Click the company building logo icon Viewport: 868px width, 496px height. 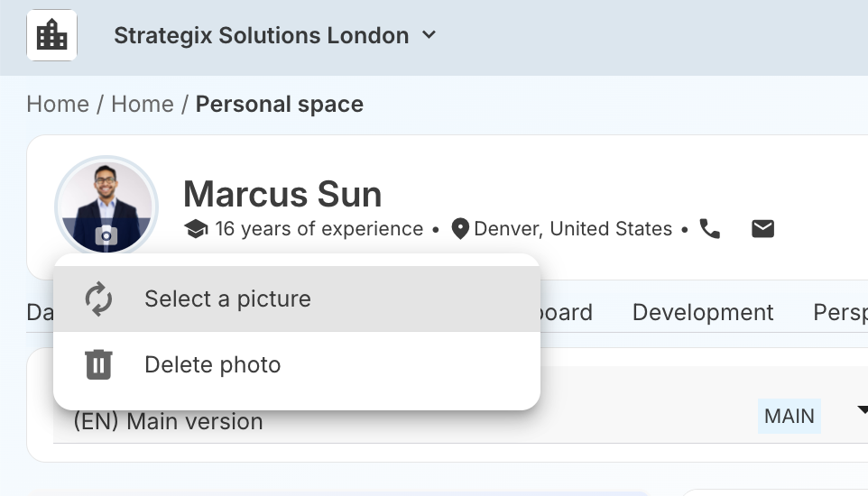pyautogui.click(x=51, y=36)
